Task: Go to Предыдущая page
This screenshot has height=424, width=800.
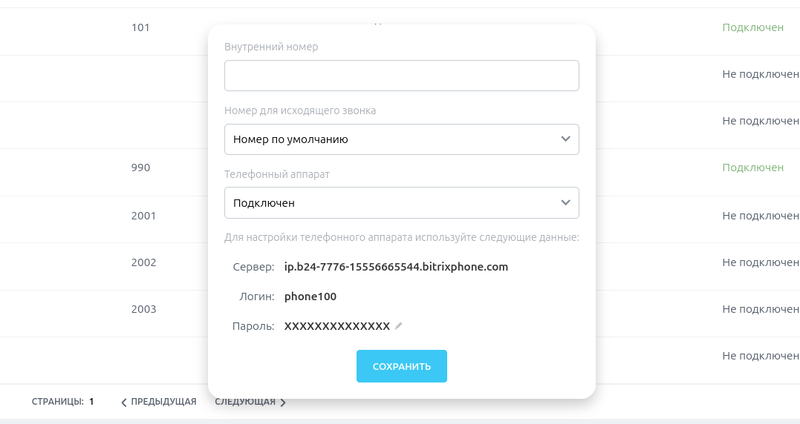Action: (163, 402)
